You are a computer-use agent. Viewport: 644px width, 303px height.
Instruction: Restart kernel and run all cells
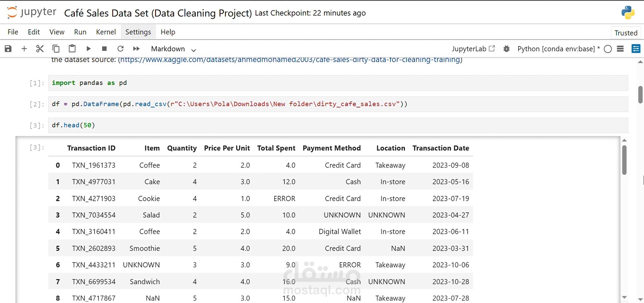point(137,49)
